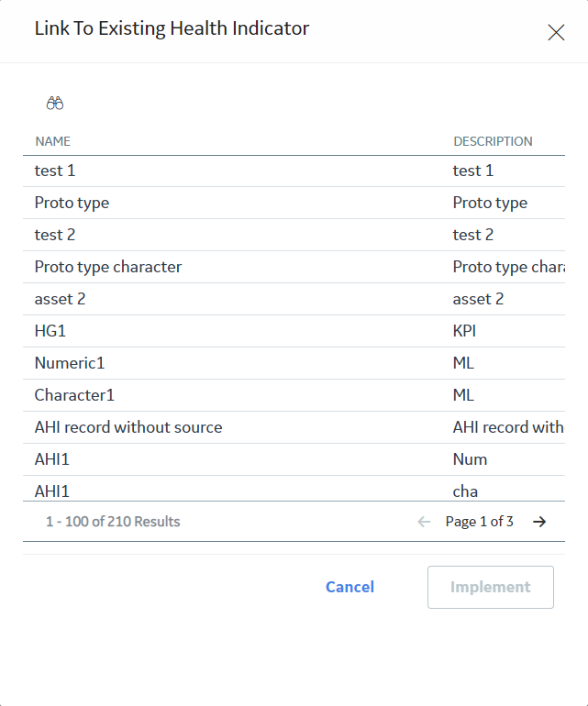Select the AHI1 row described as cha

pos(294,489)
